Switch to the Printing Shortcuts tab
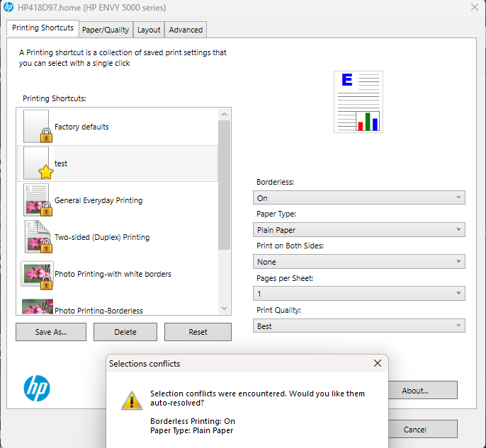Viewport: 486px width, 448px height. (x=43, y=28)
